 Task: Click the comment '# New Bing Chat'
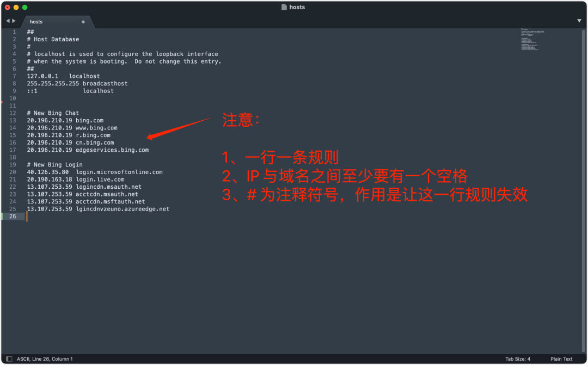pos(53,113)
